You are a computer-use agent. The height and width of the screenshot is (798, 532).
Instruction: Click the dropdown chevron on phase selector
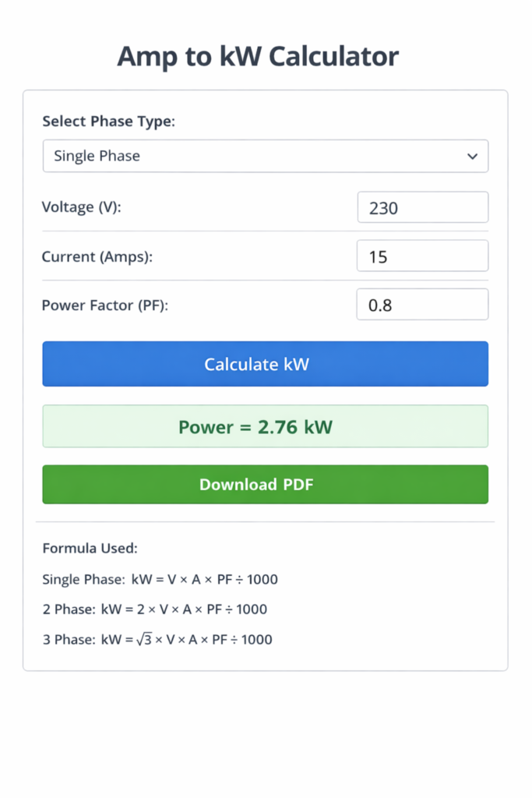point(472,156)
